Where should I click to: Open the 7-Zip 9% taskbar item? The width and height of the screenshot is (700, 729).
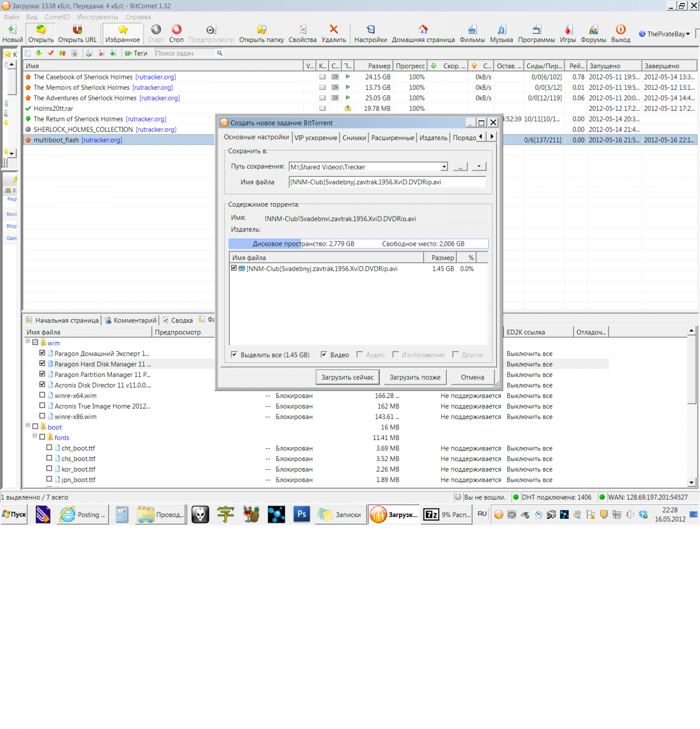coord(447,514)
